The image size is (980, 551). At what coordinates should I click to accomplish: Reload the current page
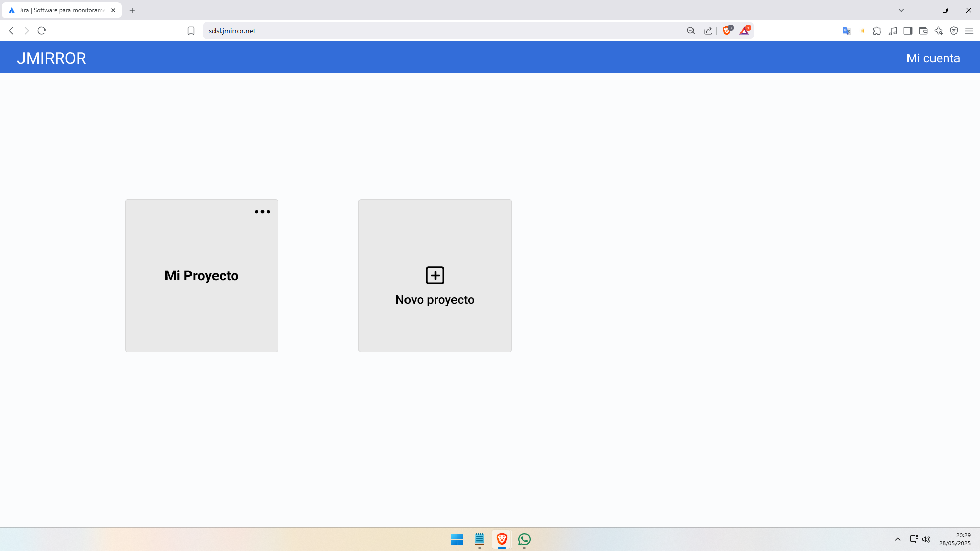click(x=42, y=31)
